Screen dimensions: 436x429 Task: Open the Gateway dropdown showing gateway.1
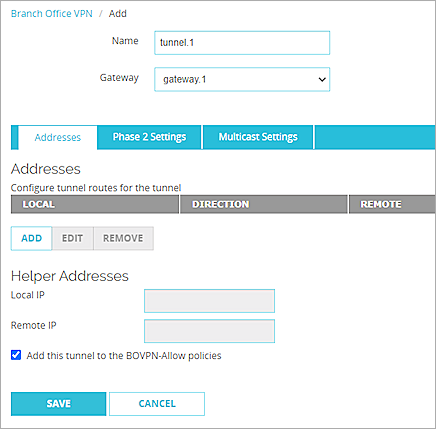click(x=242, y=79)
